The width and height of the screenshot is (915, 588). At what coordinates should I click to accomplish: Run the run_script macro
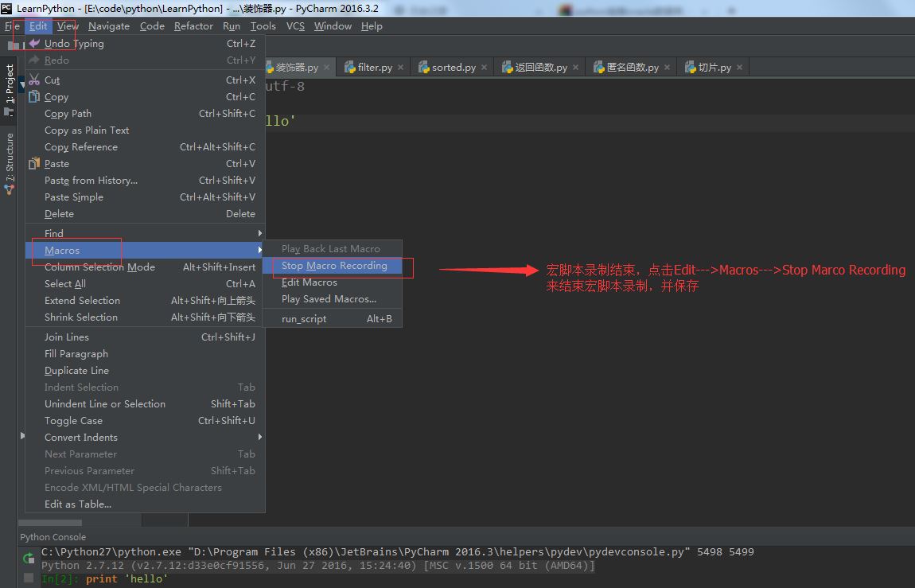pos(304,319)
